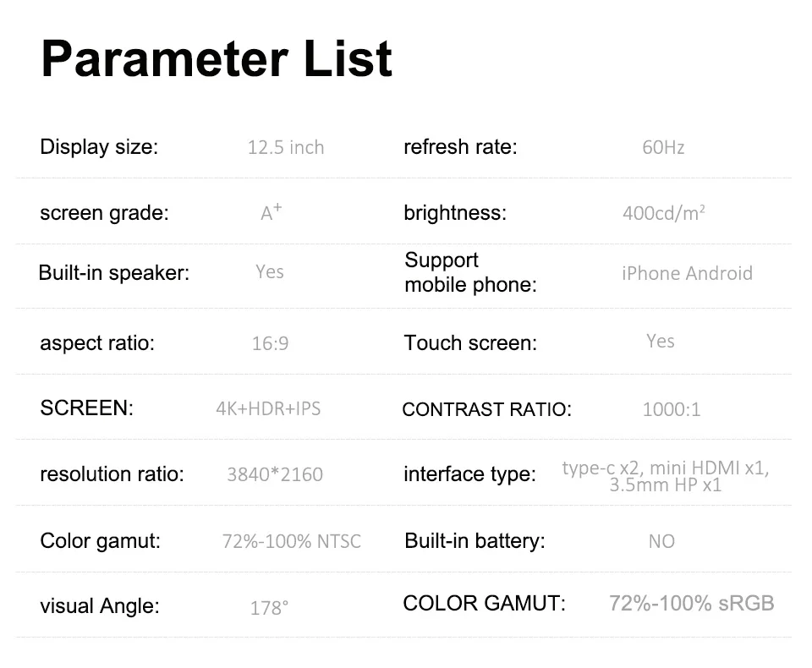Select the aspect ratio label
This screenshot has width=812, height=668.
[97, 342]
